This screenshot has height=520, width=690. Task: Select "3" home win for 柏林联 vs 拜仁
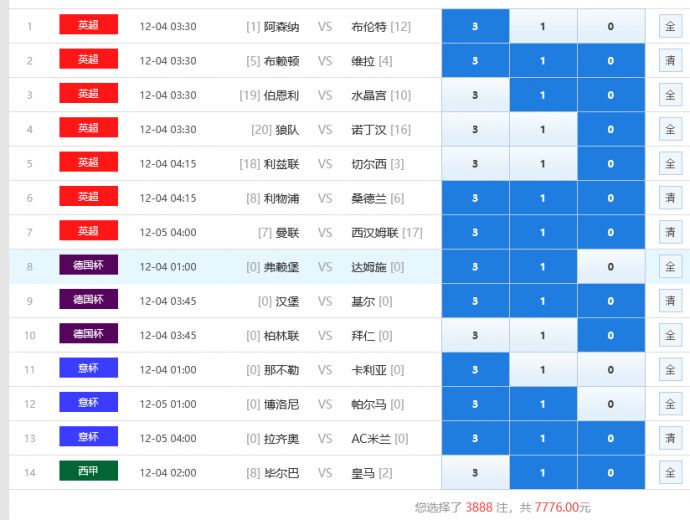[475, 336]
